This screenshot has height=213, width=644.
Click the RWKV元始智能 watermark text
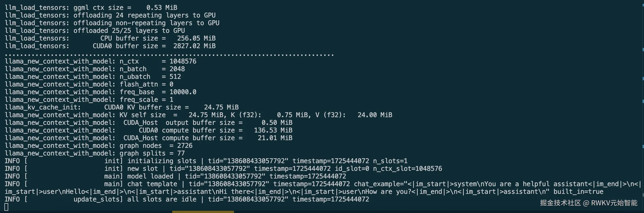point(614,203)
